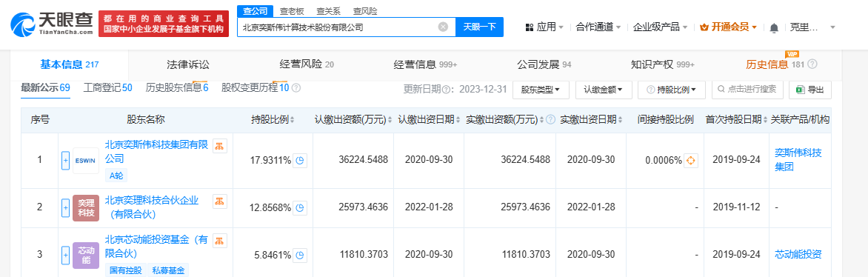Expand row 1 with plus button

[x=65, y=161]
